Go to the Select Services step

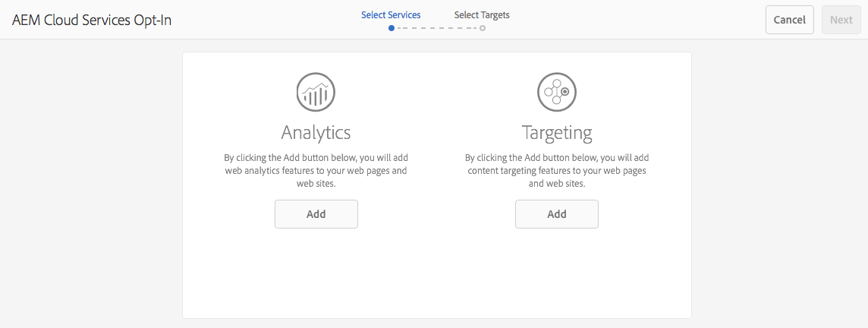tap(391, 14)
